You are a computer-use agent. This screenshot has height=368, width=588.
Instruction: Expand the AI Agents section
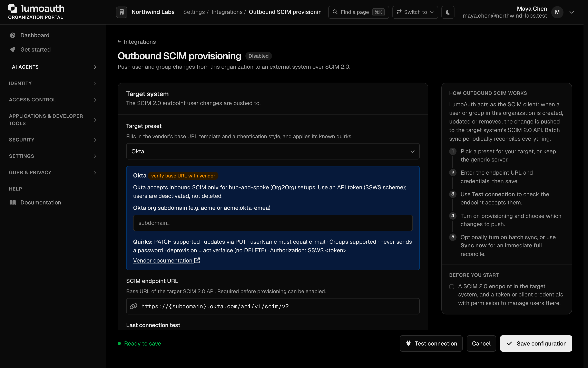[x=53, y=67]
